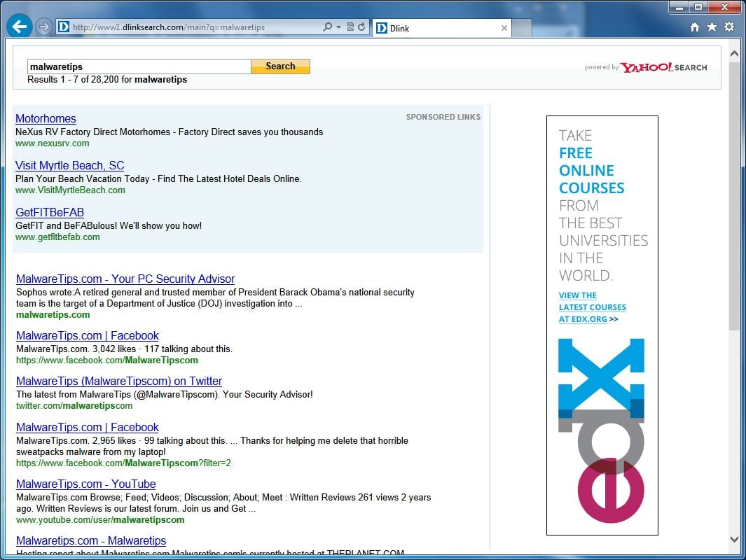The width and height of the screenshot is (746, 560).
Task: Click the Dlink favicon in address bar
Action: [x=64, y=27]
